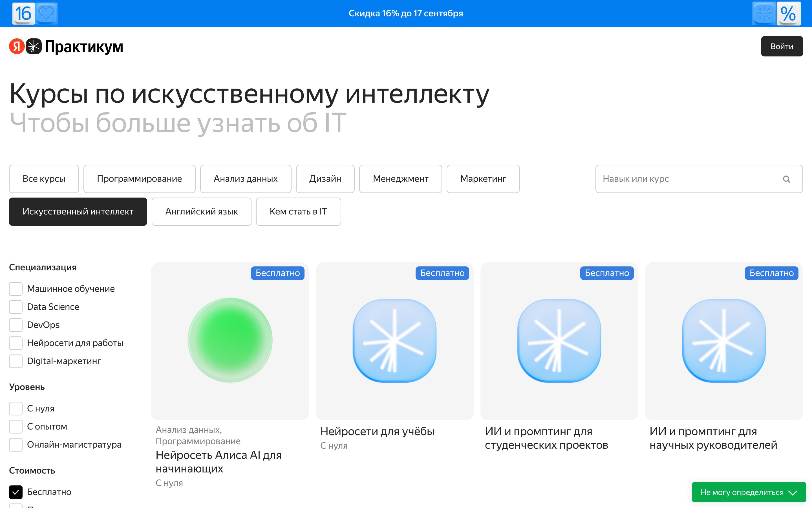Open 'Нейросети для учёбы' course title
Viewport: 812px width, 508px height.
377,432
